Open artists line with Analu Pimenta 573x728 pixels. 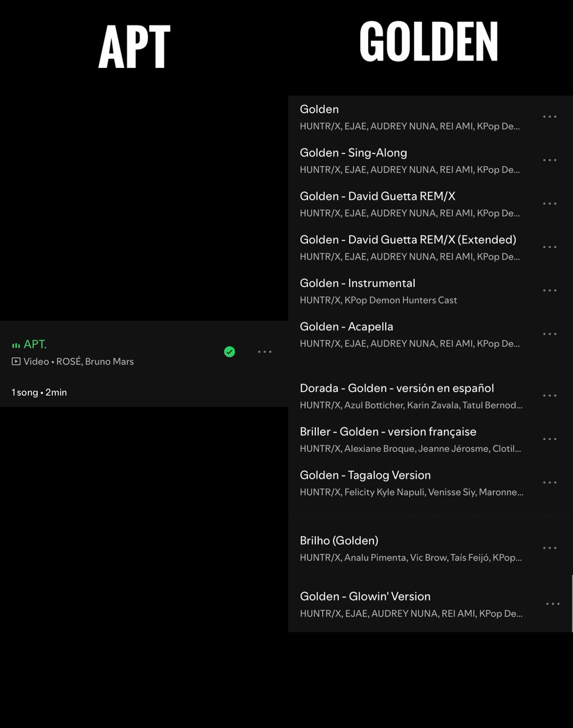point(410,558)
